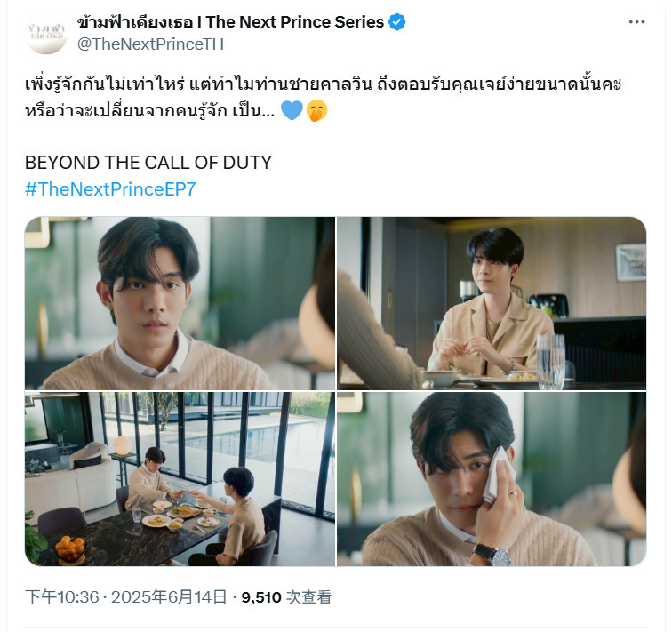Open the three-dot more options menu
This screenshot has height=632, width=672.
point(636,22)
